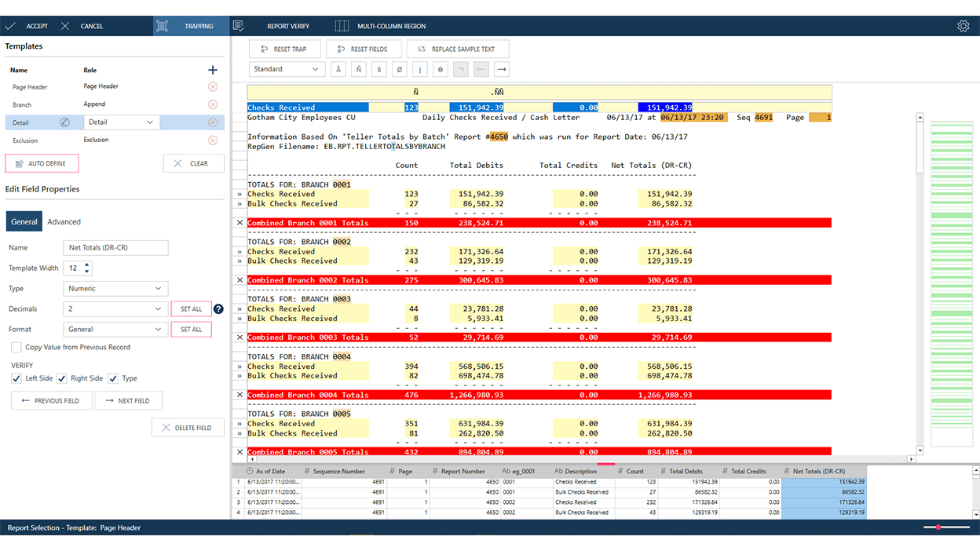Uncheck the Left Side verify checkbox
Viewport: 980px width, 551px height.
coord(17,378)
